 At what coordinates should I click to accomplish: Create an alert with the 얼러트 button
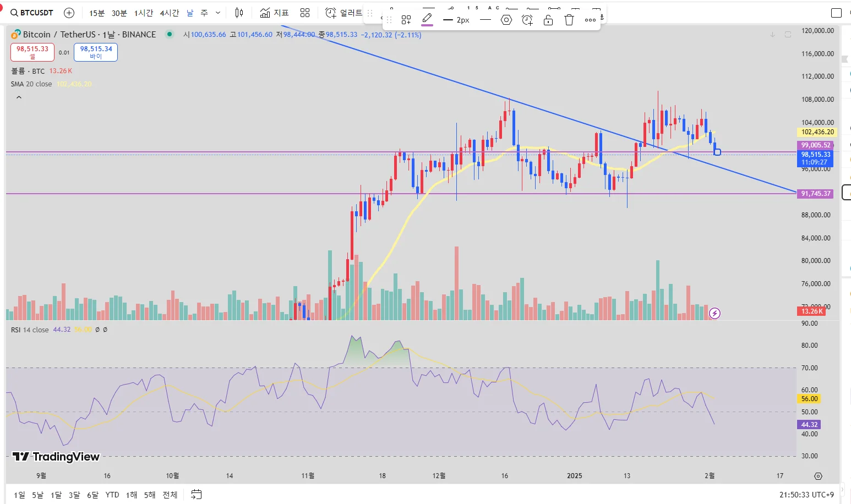tap(343, 13)
